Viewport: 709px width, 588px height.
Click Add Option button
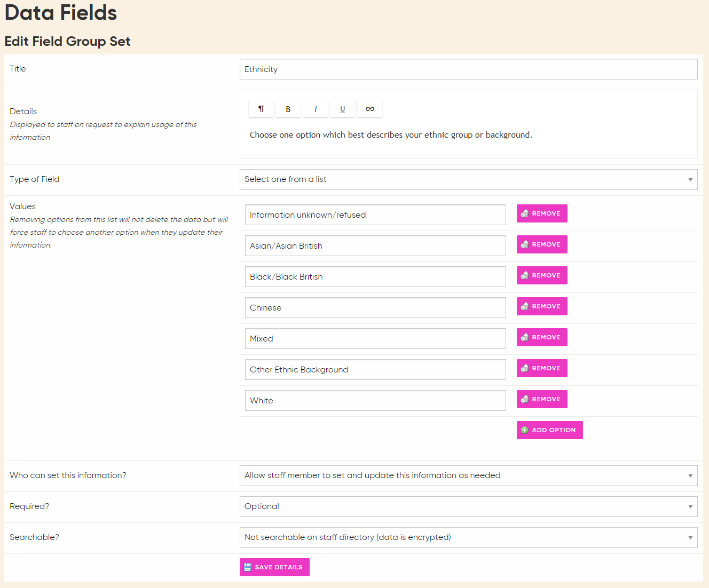pos(549,430)
